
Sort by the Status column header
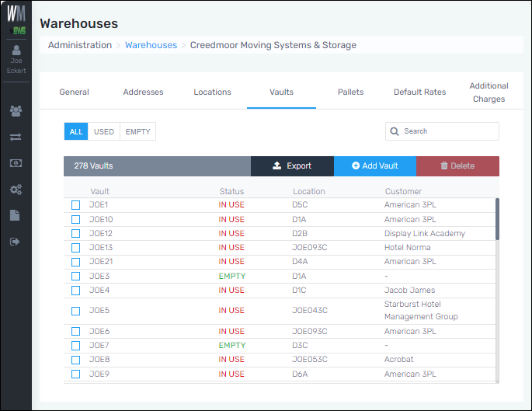(x=231, y=191)
